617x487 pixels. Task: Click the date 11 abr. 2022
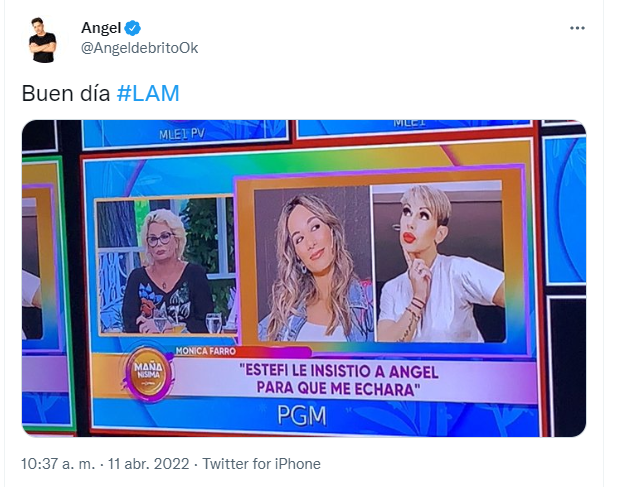click(149, 464)
